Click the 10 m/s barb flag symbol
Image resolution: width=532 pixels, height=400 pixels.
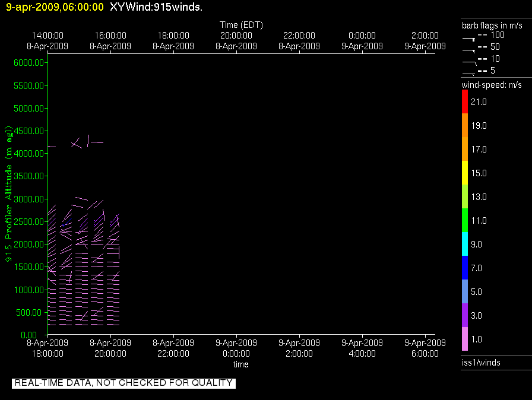tap(470, 63)
